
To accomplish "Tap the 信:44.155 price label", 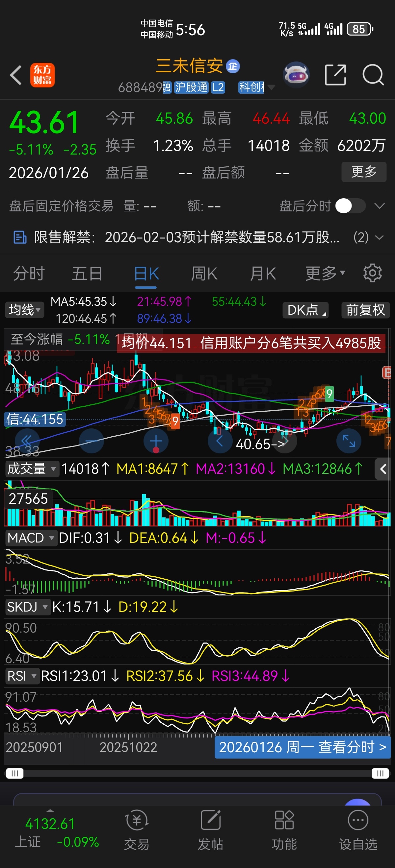I will click(35, 419).
